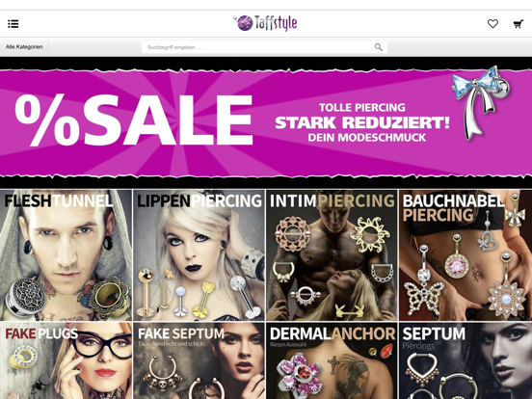
Task: Open the Lippenpiercing category tile
Action: [199, 255]
